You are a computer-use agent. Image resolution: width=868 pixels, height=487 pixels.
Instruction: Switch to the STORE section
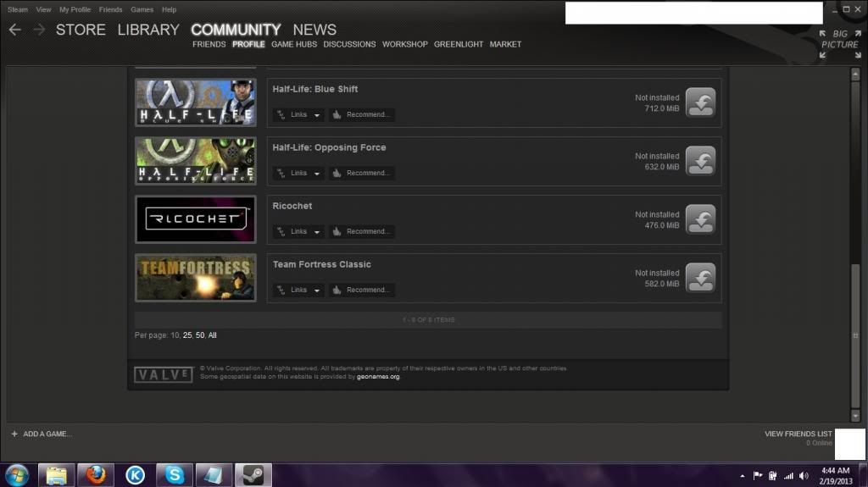[x=81, y=30]
